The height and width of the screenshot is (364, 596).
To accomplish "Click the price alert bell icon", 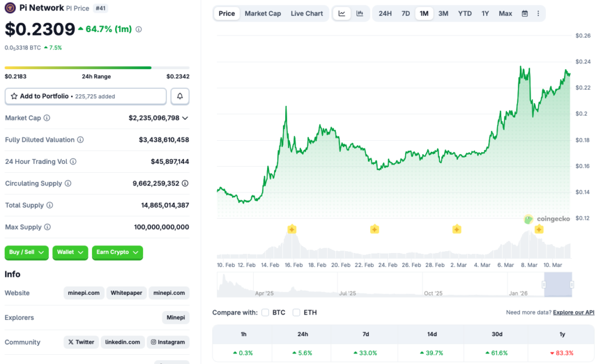I will pos(179,96).
